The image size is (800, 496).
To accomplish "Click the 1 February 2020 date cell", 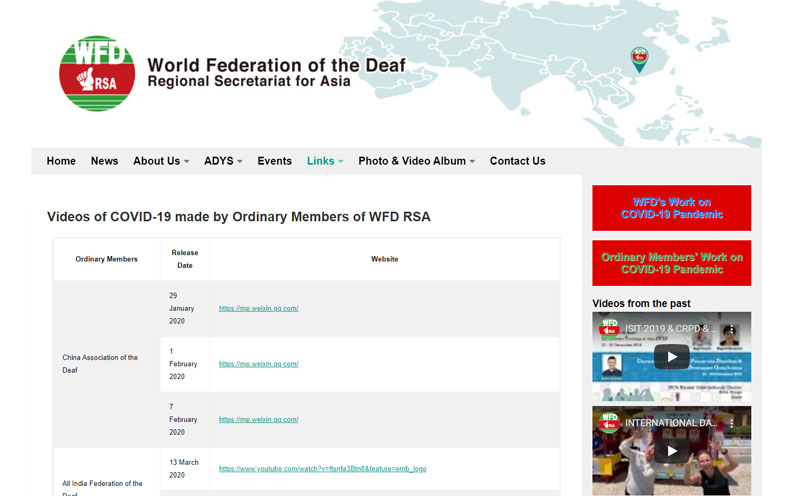I will click(x=183, y=364).
